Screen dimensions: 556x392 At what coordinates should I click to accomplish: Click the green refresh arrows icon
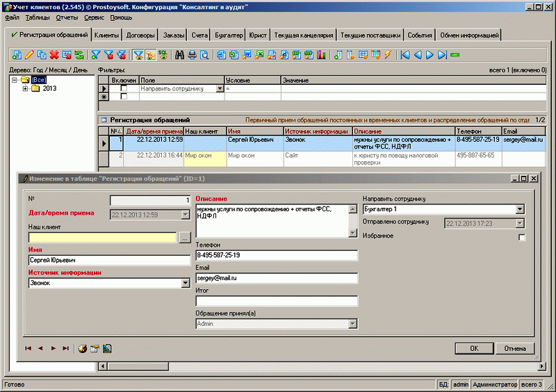tap(78, 54)
